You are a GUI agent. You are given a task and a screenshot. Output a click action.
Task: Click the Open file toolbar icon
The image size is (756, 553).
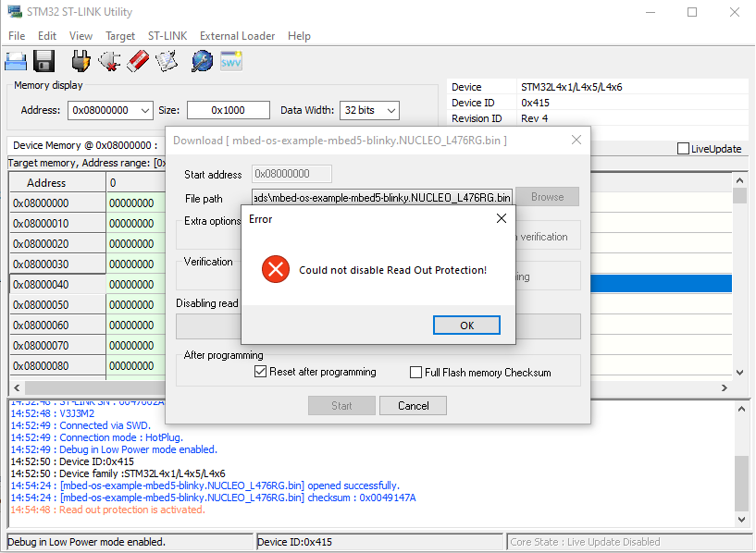click(x=16, y=62)
